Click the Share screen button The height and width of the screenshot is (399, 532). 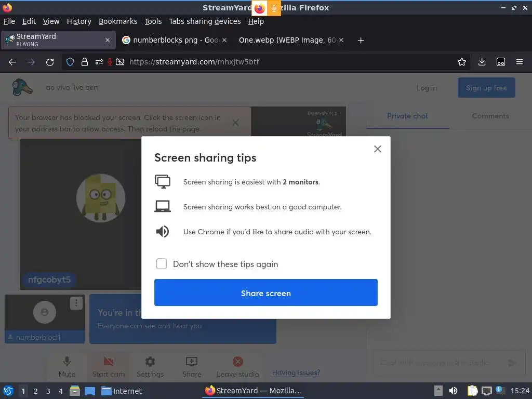pyautogui.click(x=265, y=292)
